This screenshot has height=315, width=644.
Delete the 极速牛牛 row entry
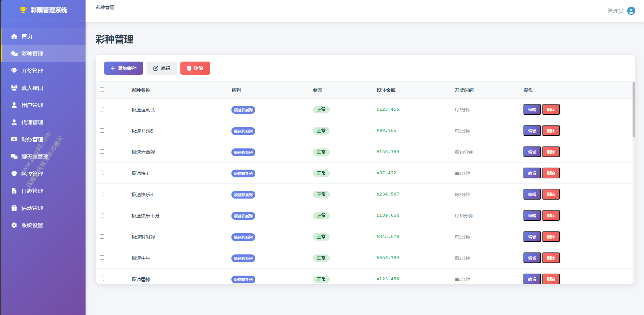[x=551, y=258]
